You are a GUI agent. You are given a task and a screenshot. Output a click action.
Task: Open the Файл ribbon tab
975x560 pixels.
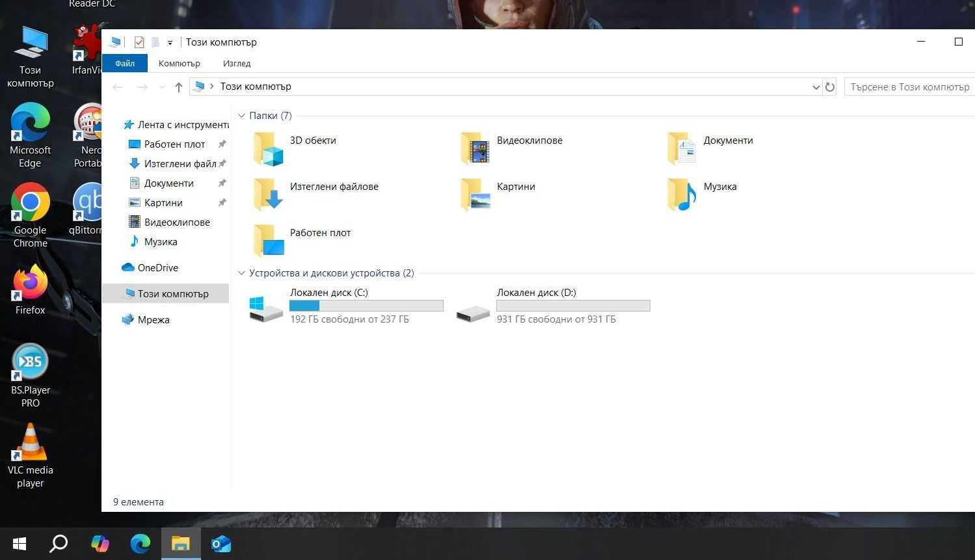[125, 63]
